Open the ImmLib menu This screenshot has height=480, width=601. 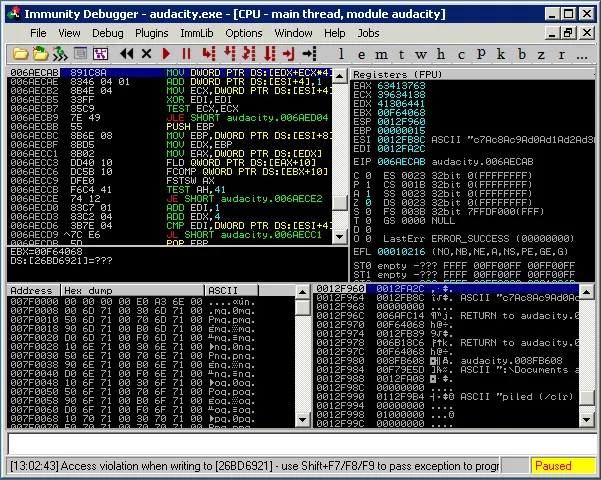[x=196, y=33]
